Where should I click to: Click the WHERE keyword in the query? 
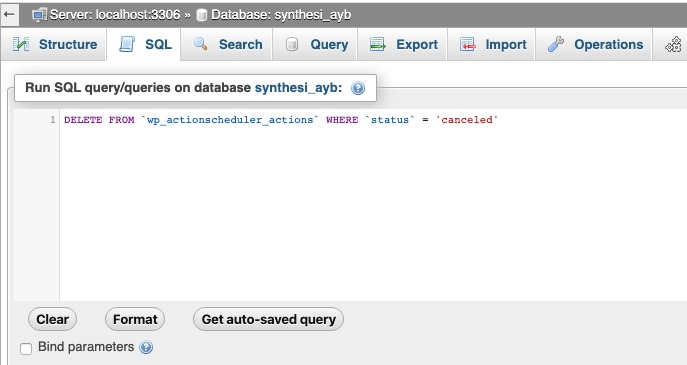(342, 120)
